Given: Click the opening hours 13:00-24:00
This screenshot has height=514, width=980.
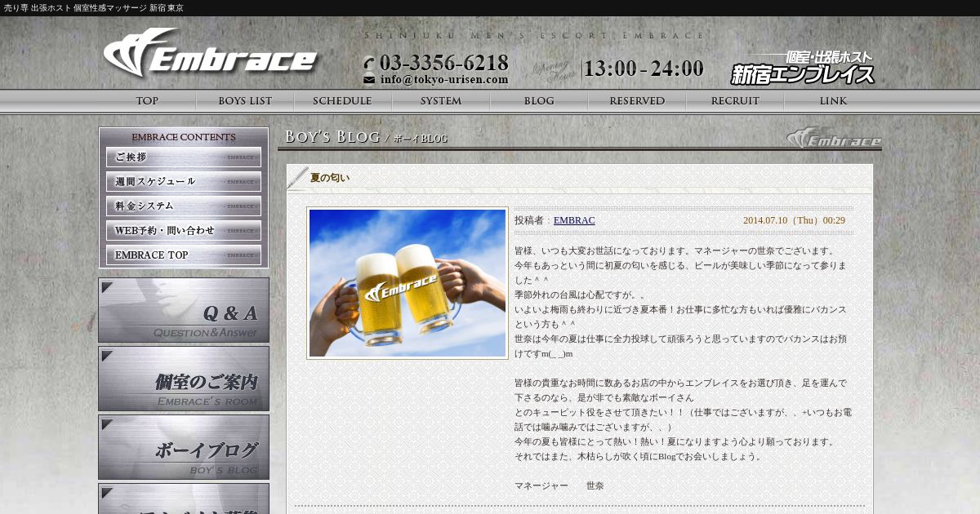Looking at the screenshot, I should pyautogui.click(x=644, y=69).
